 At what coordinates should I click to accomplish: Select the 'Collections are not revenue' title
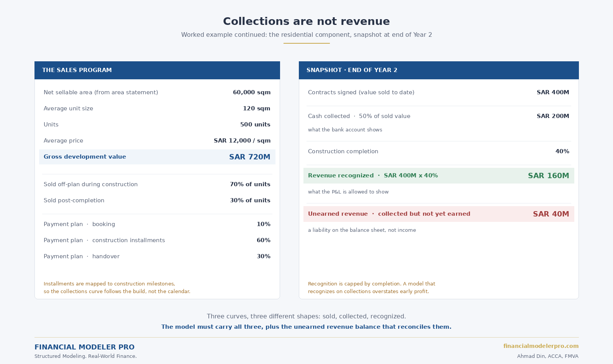306,21
